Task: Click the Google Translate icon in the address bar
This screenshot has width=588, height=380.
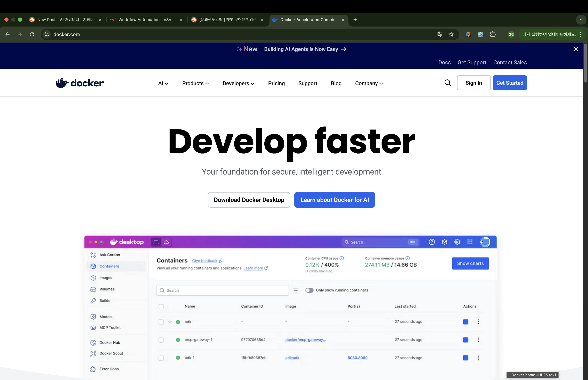Action: click(x=440, y=34)
